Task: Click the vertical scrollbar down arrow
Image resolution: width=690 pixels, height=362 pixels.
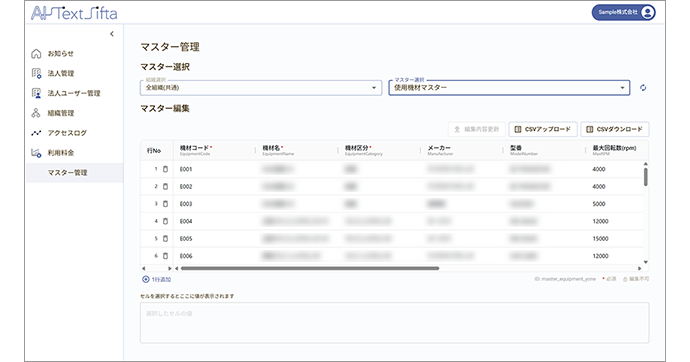Action: point(646,262)
